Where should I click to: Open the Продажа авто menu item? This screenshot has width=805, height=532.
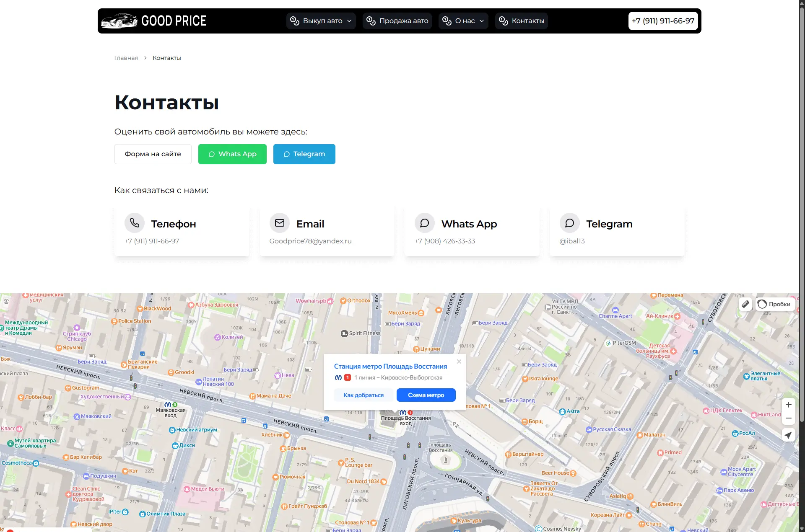[x=397, y=21]
